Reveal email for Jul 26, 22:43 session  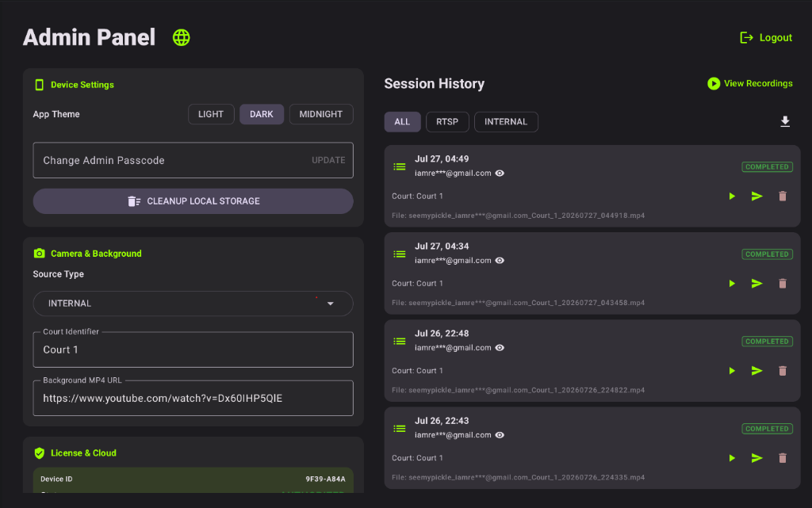point(500,435)
